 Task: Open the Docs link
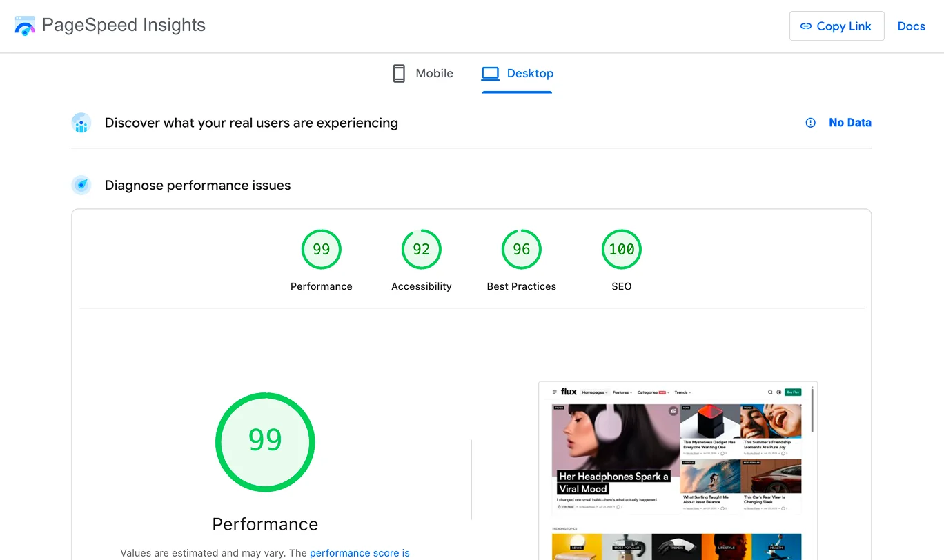pyautogui.click(x=911, y=26)
